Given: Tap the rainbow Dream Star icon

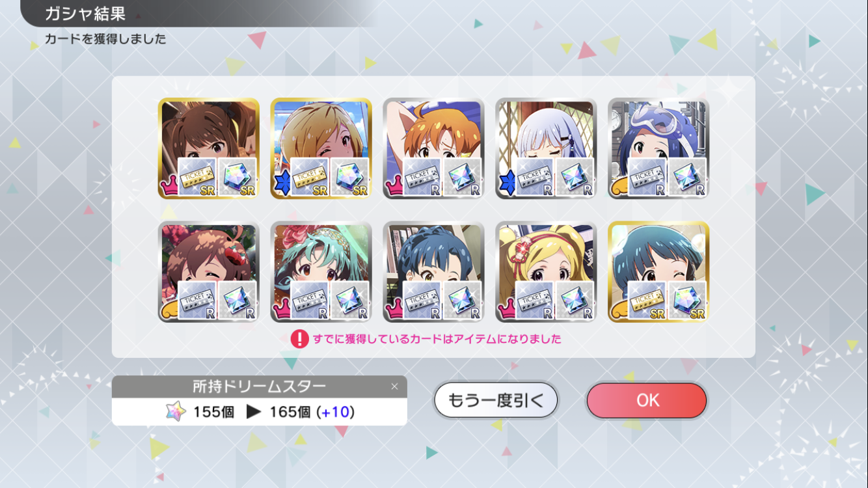Looking at the screenshot, I should click(x=176, y=412).
